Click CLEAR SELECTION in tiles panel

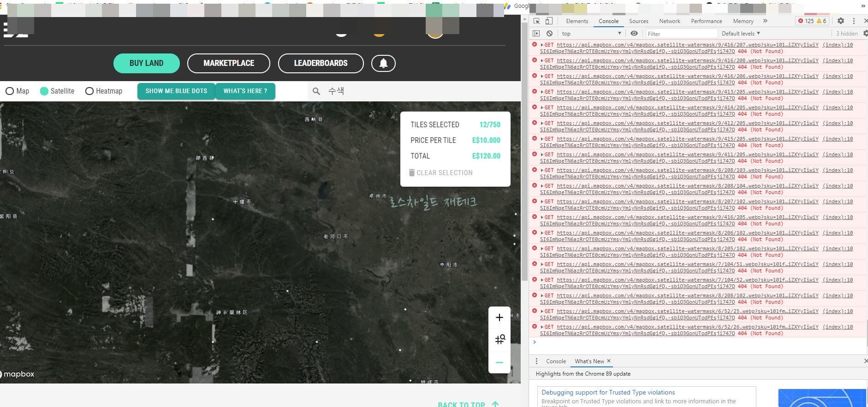point(441,173)
